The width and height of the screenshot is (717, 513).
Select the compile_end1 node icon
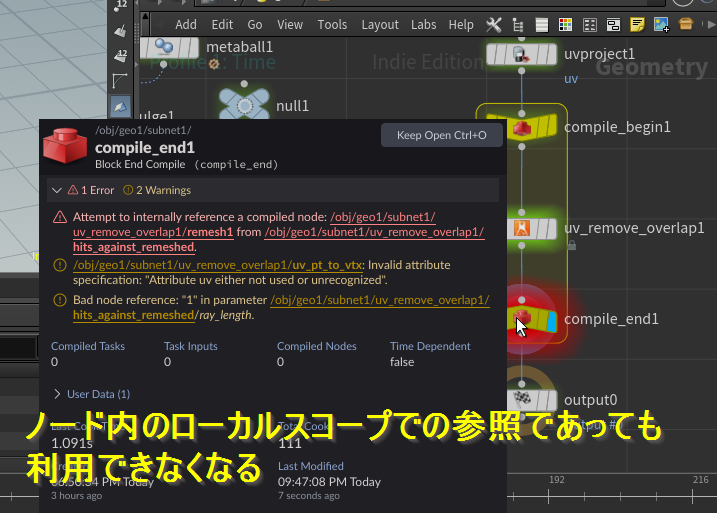(522, 319)
